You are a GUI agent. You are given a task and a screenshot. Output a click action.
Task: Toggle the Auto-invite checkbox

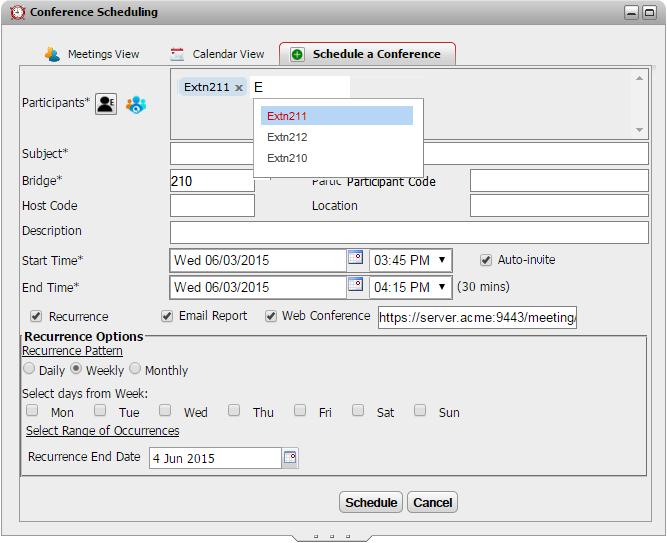point(486,260)
